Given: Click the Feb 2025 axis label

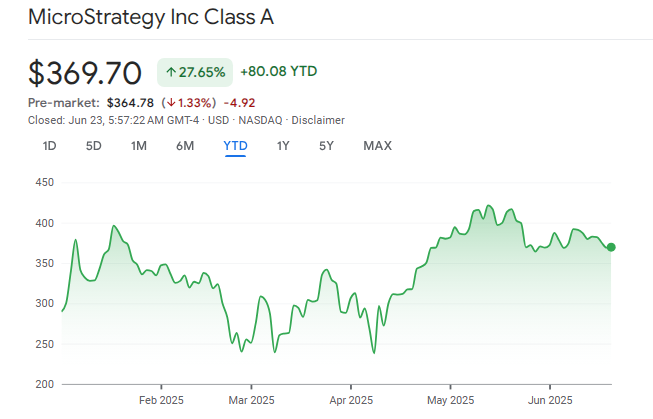Looking at the screenshot, I should tap(161, 400).
